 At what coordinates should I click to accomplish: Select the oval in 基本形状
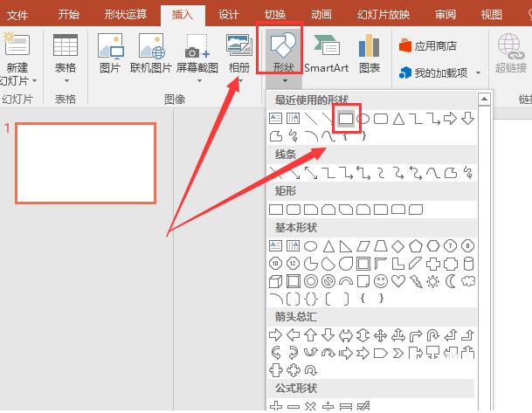tap(310, 246)
